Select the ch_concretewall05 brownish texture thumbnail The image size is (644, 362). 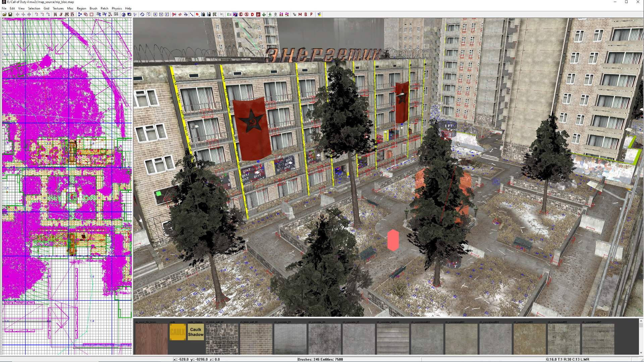pyautogui.click(x=530, y=339)
